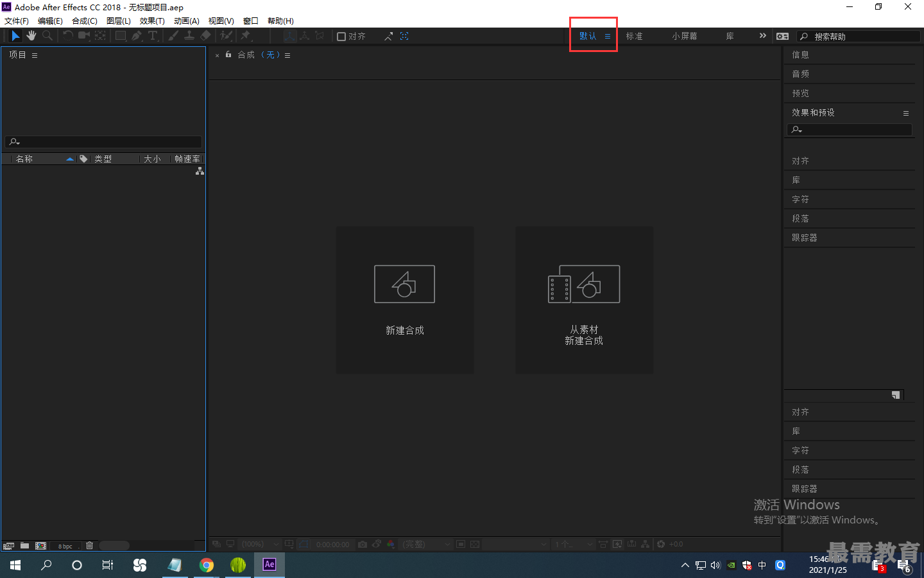The width and height of the screenshot is (924, 578).
Task: Click Interpret Footage icon in project panel
Action: click(x=8, y=546)
